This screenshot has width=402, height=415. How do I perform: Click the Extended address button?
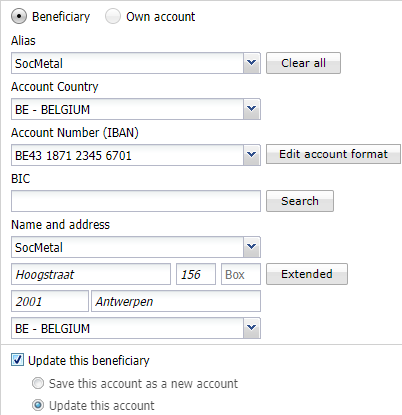[307, 274]
